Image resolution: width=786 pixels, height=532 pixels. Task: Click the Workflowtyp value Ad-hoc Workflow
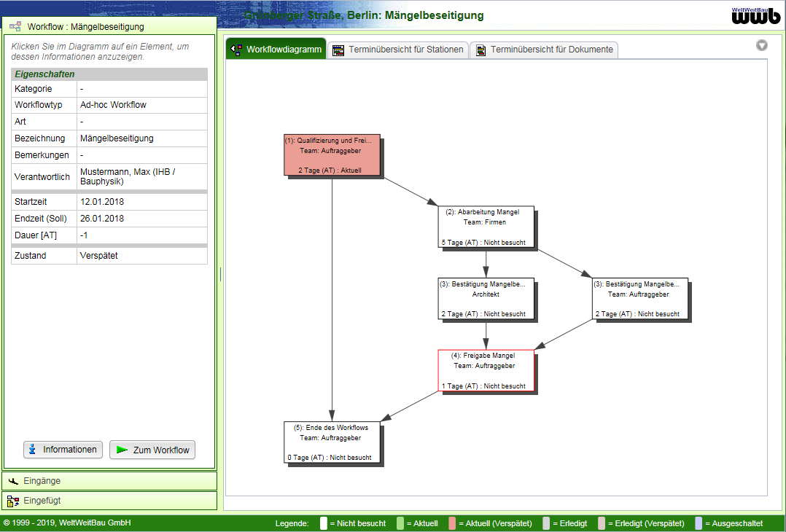(113, 105)
